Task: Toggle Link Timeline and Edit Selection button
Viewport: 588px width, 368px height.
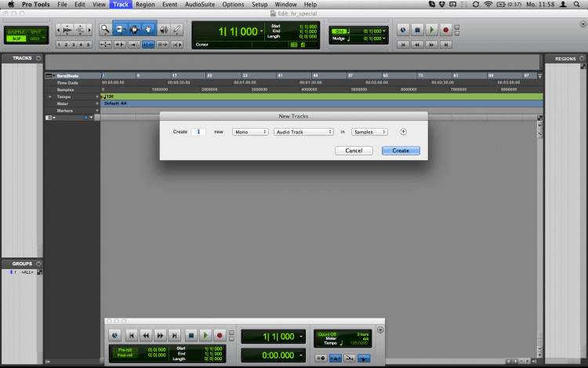Action: coord(148,45)
